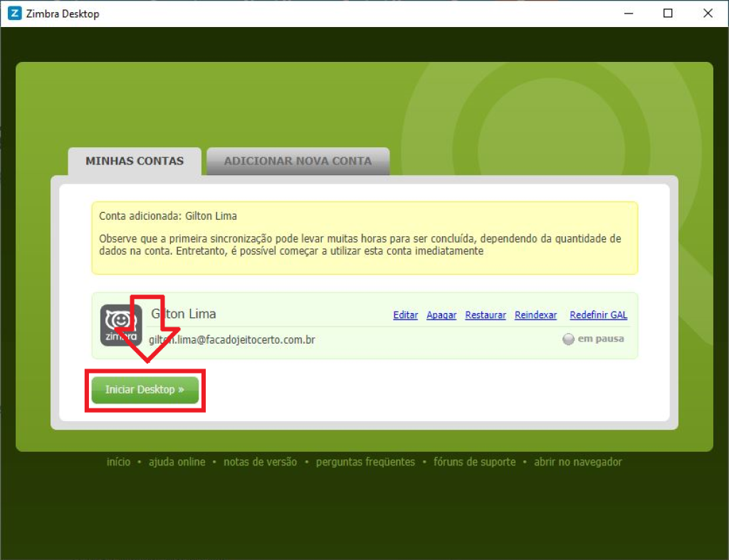Click the Apagar account link
729x560 pixels.
pos(441,315)
